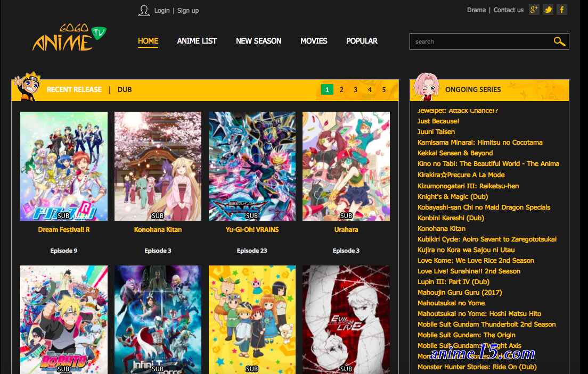Open Kino no Tabi: The Beautiful World

[x=488, y=163]
